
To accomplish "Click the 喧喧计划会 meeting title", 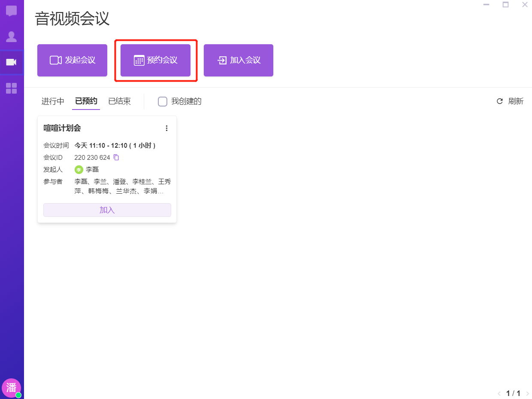I will tap(62, 128).
